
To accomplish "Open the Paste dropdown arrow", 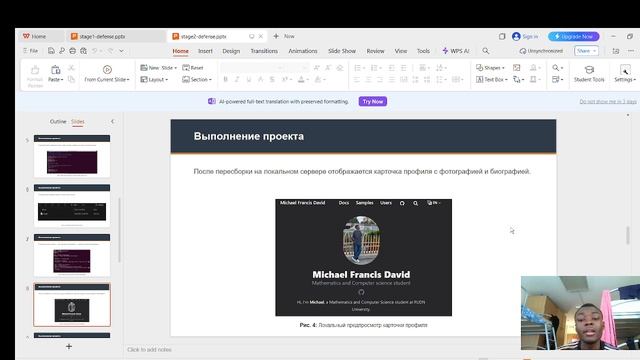I will coord(62,80).
